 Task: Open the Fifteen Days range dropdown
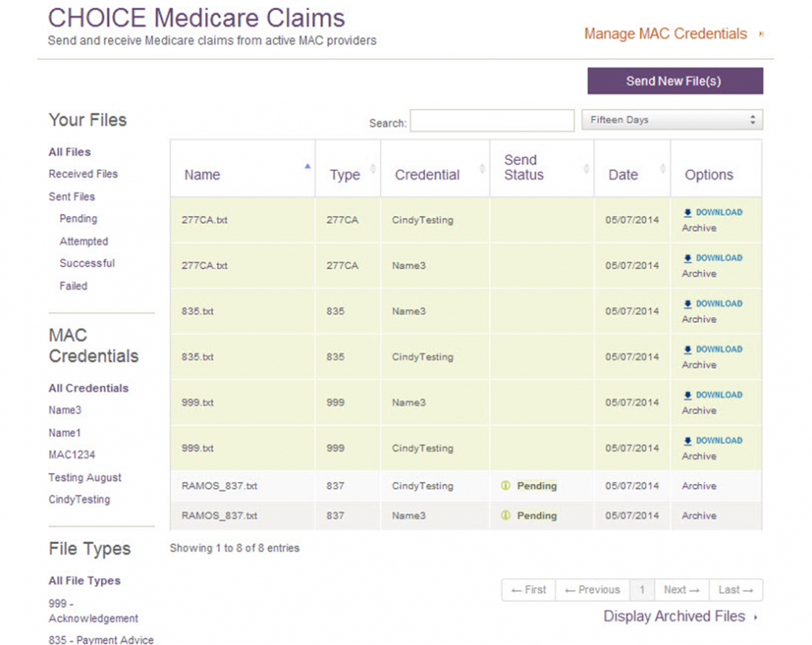click(672, 120)
